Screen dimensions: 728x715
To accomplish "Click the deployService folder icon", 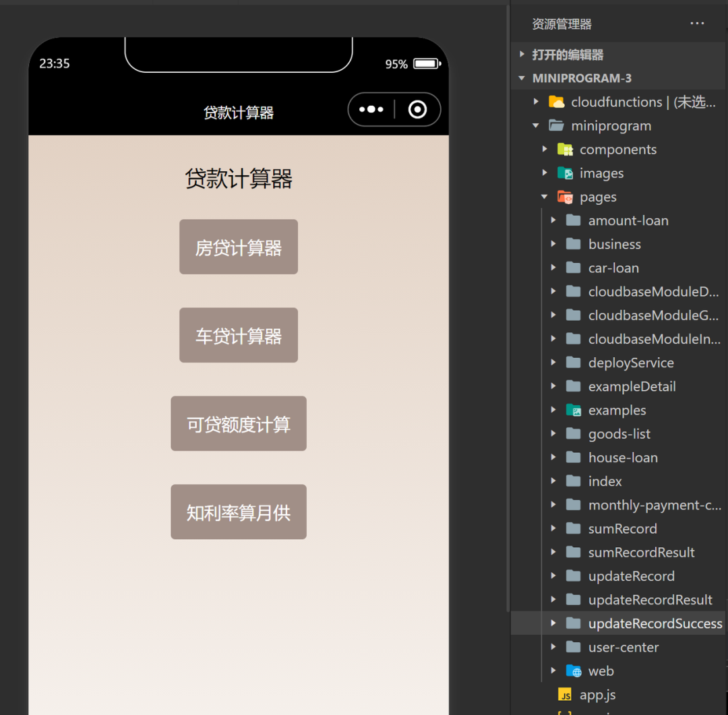I will click(x=574, y=363).
